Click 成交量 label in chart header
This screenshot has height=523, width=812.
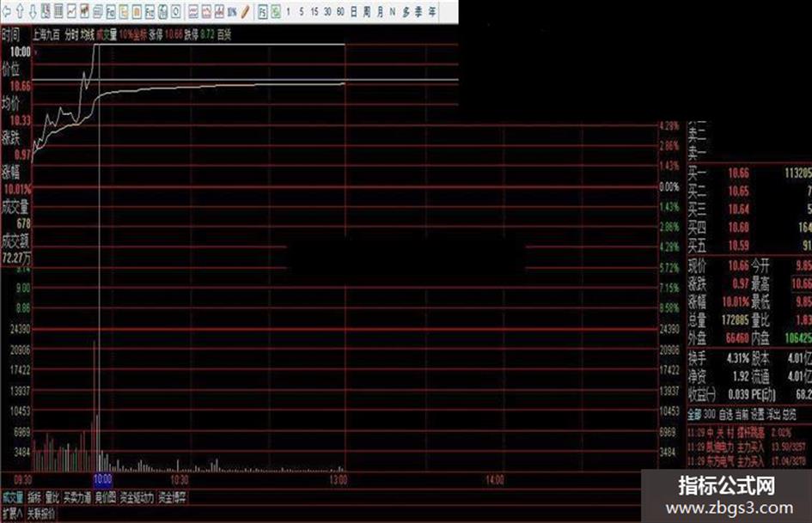(x=107, y=35)
